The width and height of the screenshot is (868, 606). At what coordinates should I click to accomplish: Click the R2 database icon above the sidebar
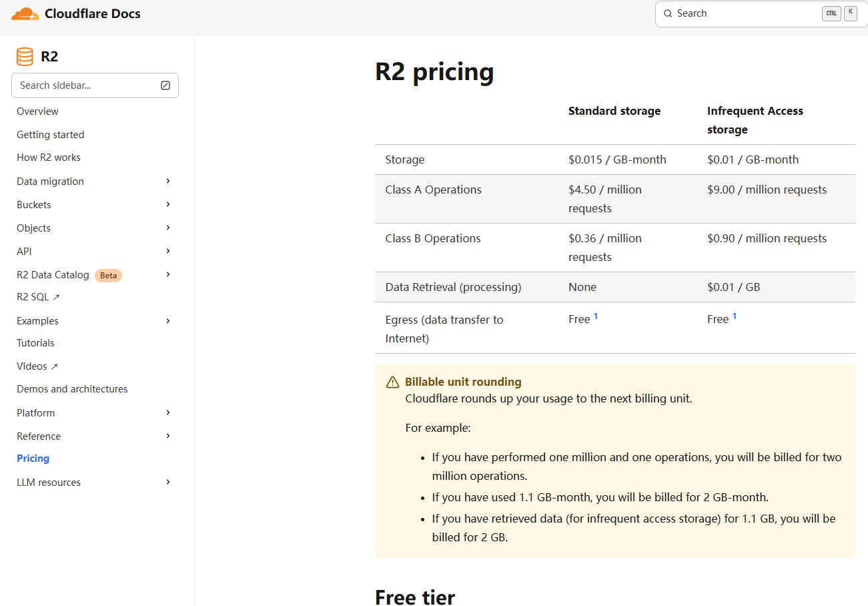coord(24,57)
